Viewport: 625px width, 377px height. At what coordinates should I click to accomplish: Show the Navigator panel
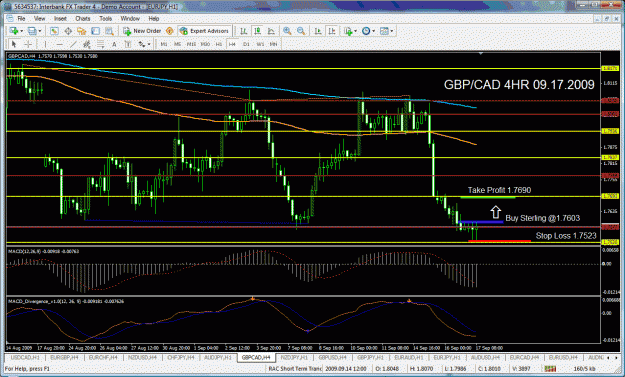click(82, 31)
